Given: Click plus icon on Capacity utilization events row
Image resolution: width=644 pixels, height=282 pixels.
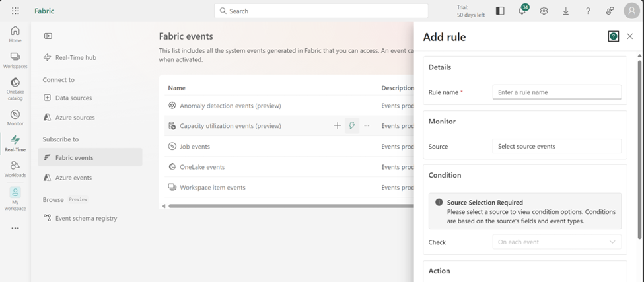Looking at the screenshot, I should [338, 126].
